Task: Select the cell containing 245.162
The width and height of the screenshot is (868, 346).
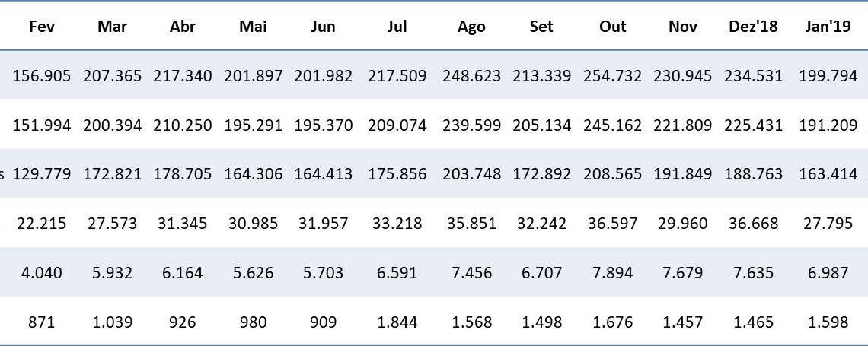Action: tap(612, 125)
